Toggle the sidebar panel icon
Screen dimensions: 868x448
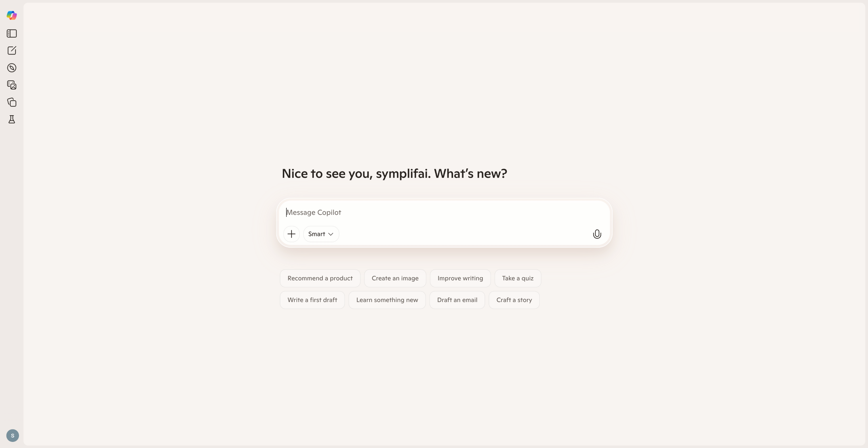(12, 34)
